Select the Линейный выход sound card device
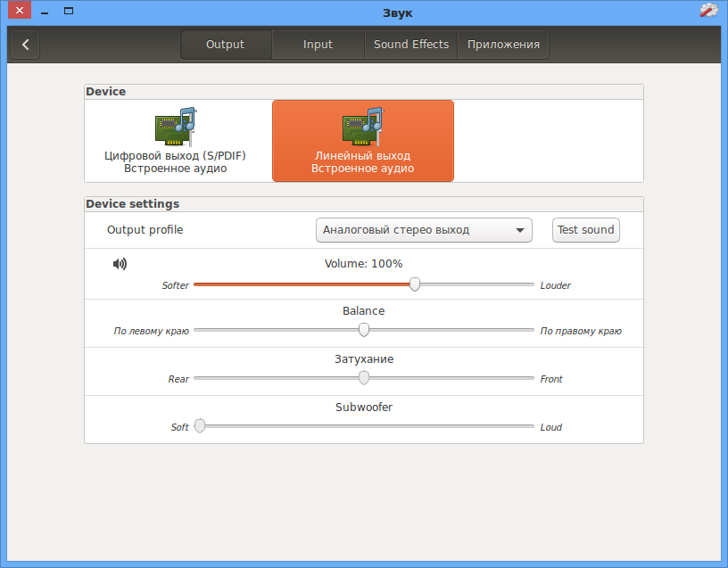728x568 pixels. pyautogui.click(x=362, y=141)
